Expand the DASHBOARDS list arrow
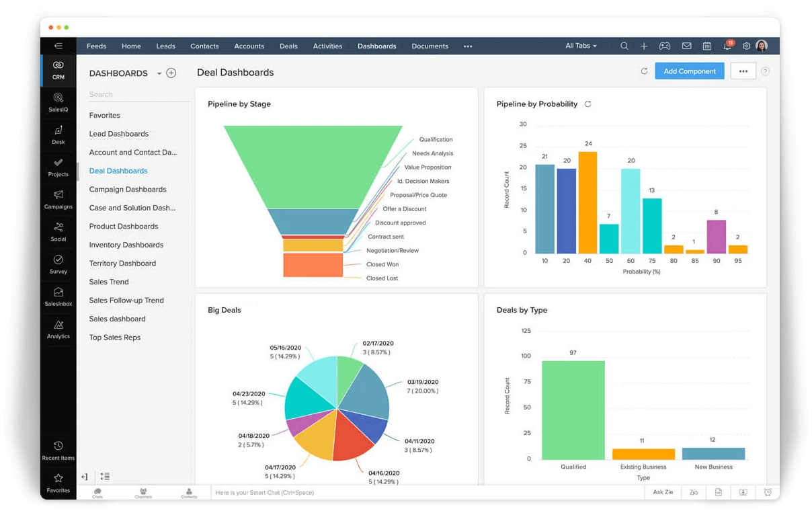 (159, 73)
